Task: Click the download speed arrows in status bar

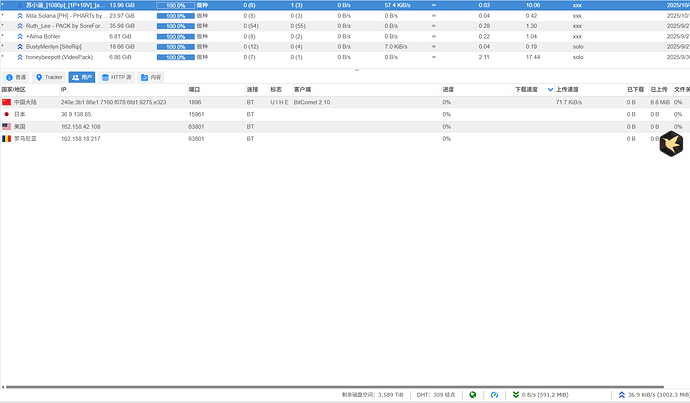Action: click(x=516, y=395)
